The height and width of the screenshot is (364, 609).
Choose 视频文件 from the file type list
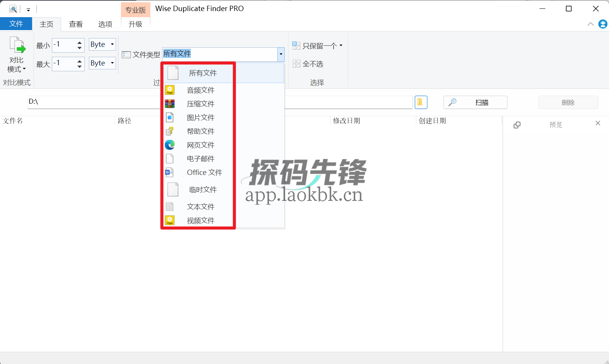(224, 220)
